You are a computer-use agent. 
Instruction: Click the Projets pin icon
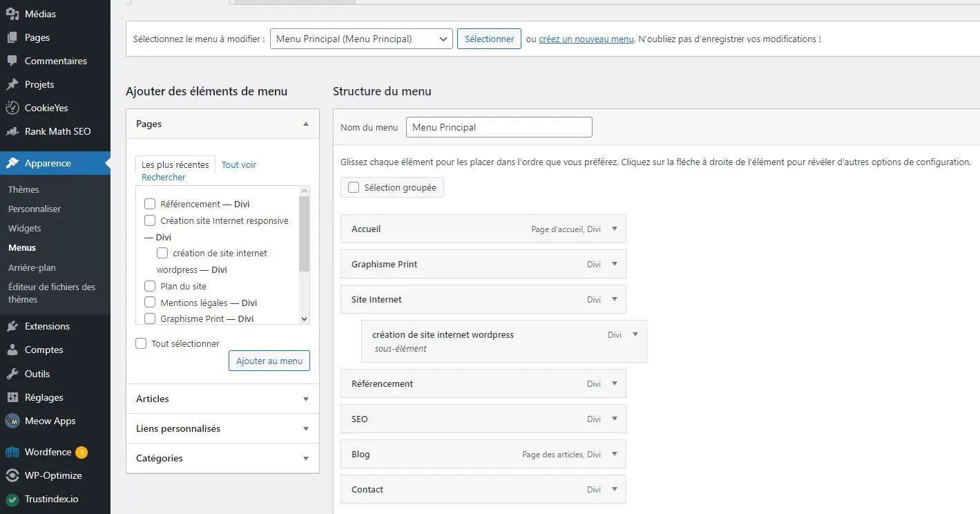coord(12,84)
